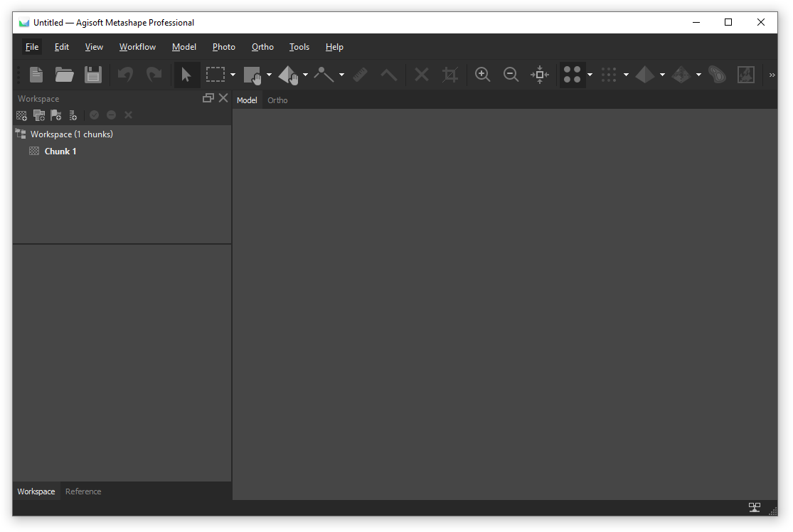Toggle the Orthomosaic map view icon

coord(746,75)
